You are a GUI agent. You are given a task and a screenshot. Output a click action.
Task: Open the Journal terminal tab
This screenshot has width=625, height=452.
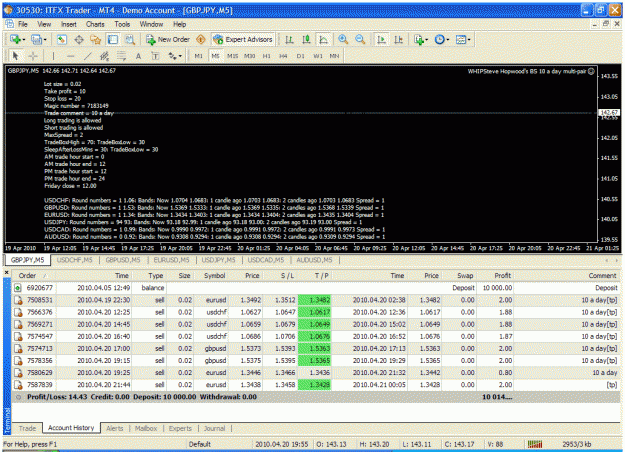click(x=214, y=428)
